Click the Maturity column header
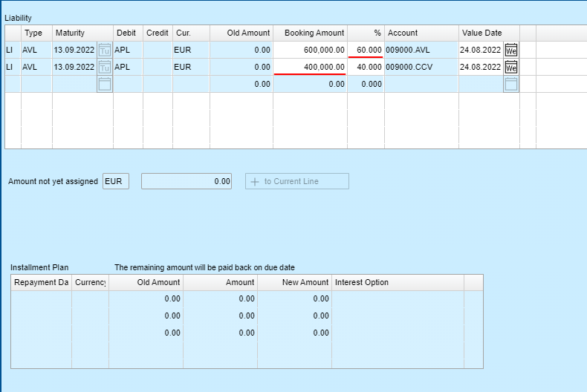The width and height of the screenshot is (587, 392). point(82,33)
